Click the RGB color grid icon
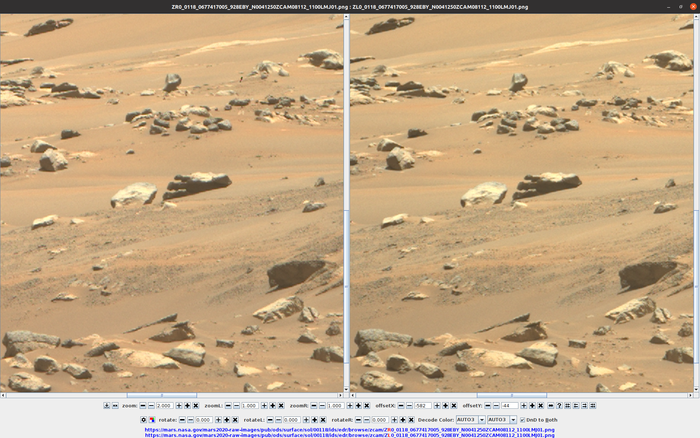Viewport: 700px width, 438px height. point(152,419)
